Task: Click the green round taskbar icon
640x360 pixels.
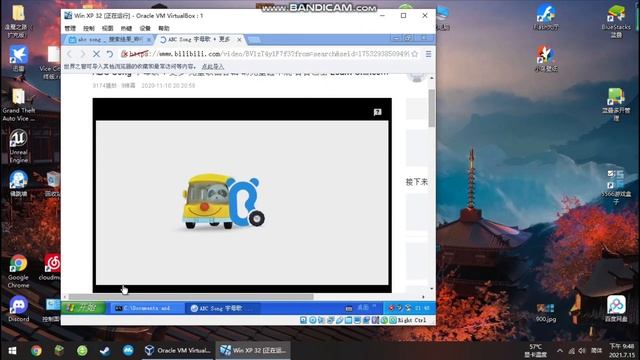Action: coord(82,351)
